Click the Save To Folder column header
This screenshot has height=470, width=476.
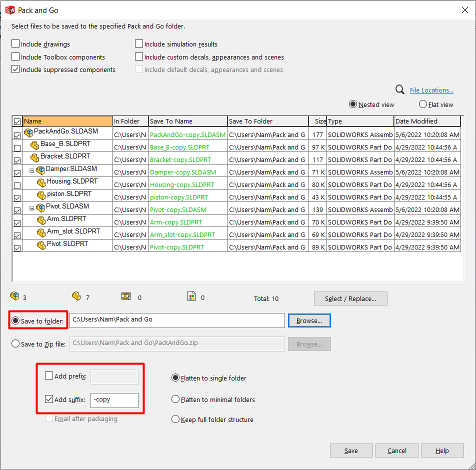tap(268, 121)
